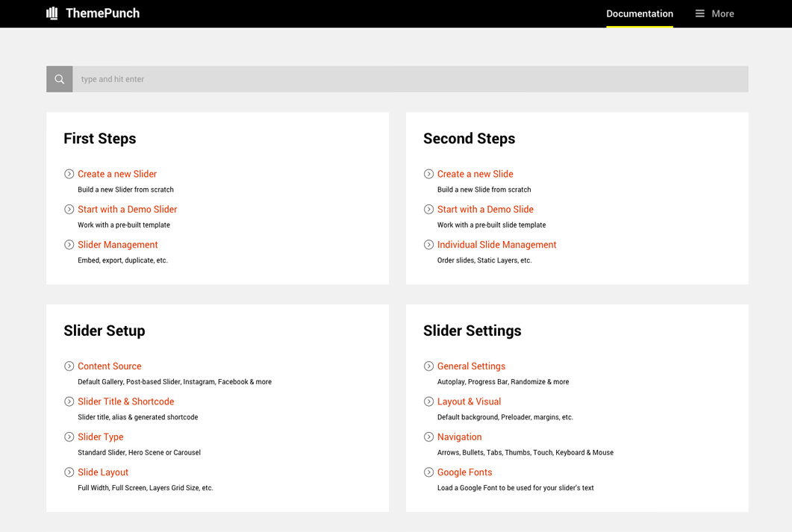
Task: Click the Slider Settings heading
Action: point(473,331)
